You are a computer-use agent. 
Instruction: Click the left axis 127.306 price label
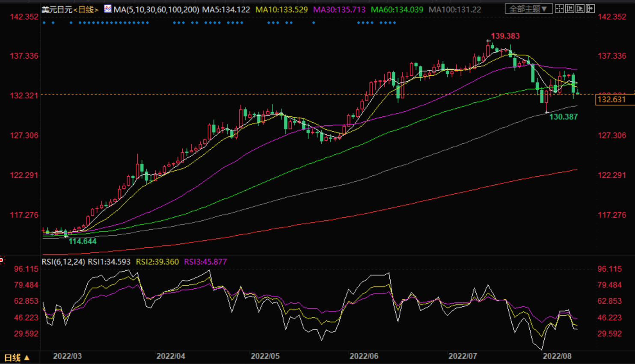click(x=24, y=136)
